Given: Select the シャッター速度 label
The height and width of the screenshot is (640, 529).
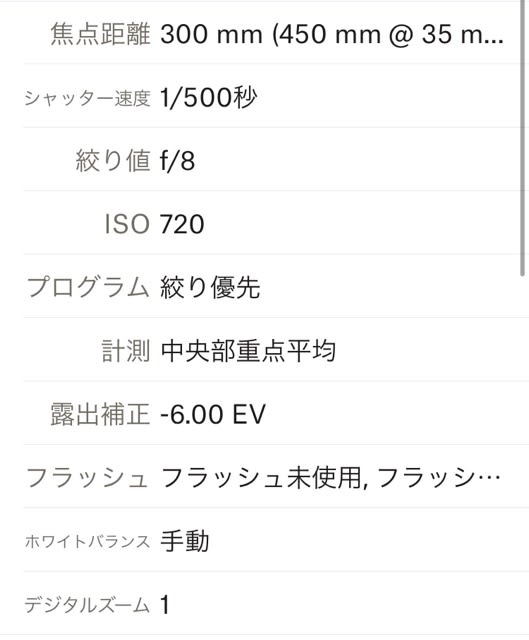Looking at the screenshot, I should coord(87,98).
